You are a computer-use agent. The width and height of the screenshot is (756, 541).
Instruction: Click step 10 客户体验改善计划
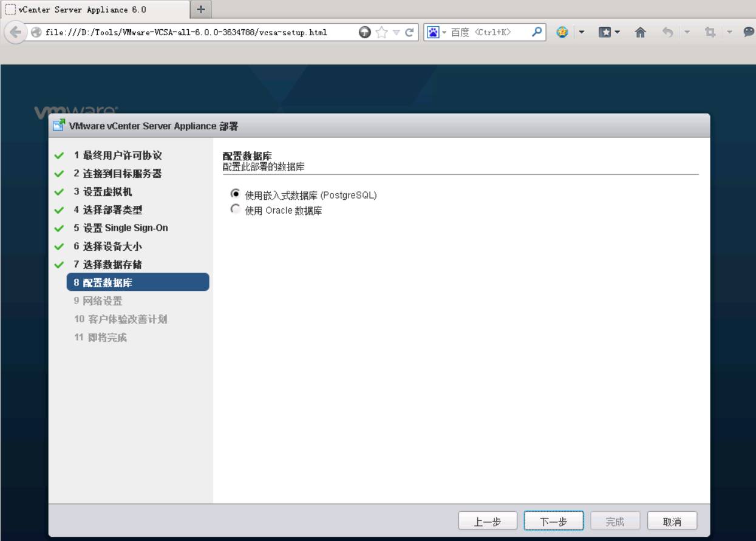[120, 319]
